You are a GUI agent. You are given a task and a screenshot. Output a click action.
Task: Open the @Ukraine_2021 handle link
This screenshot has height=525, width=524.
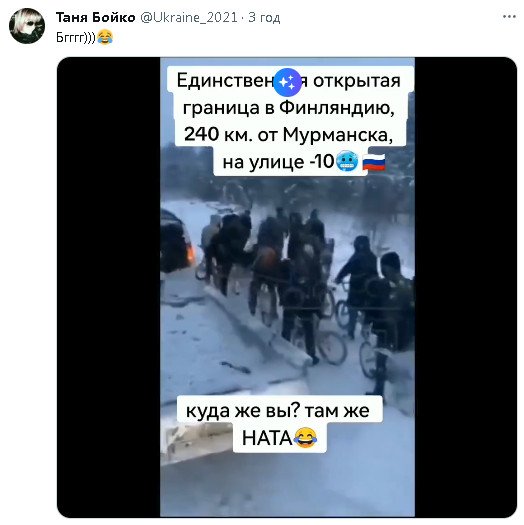coord(189,17)
